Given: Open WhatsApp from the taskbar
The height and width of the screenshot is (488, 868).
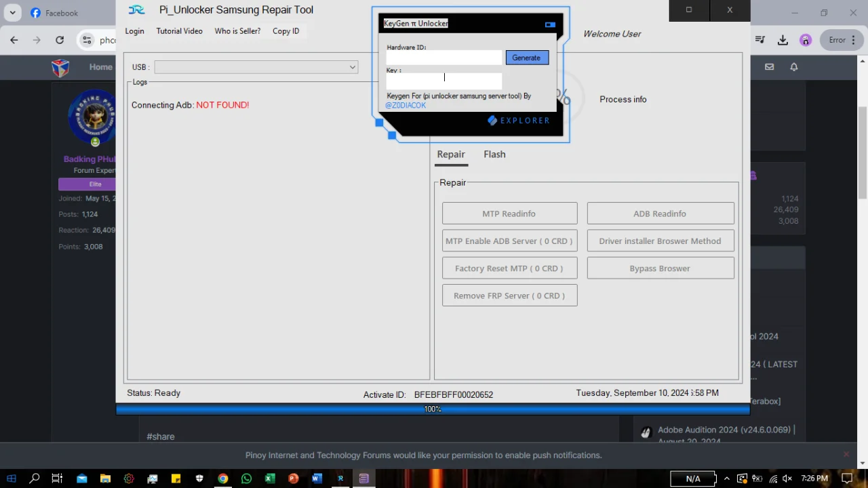Looking at the screenshot, I should point(246,479).
